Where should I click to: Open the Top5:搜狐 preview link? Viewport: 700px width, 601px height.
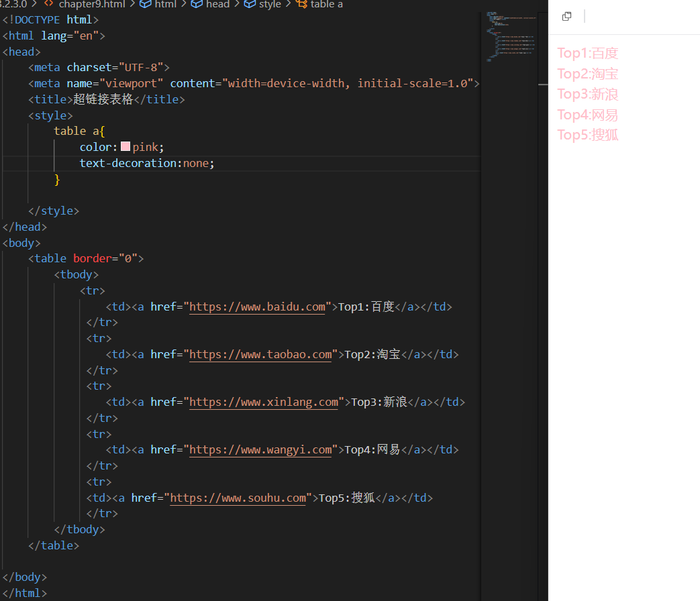pos(587,135)
